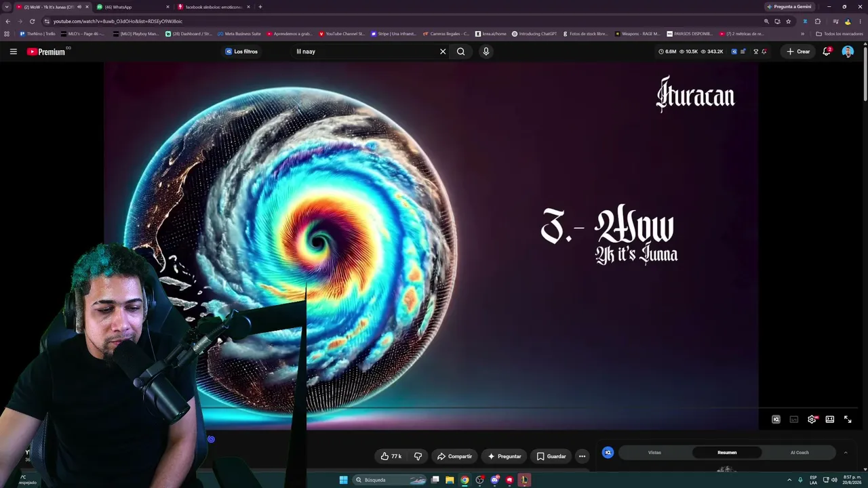The width and height of the screenshot is (868, 488).
Task: Open the three-dot more actions menu
Action: 582,457
